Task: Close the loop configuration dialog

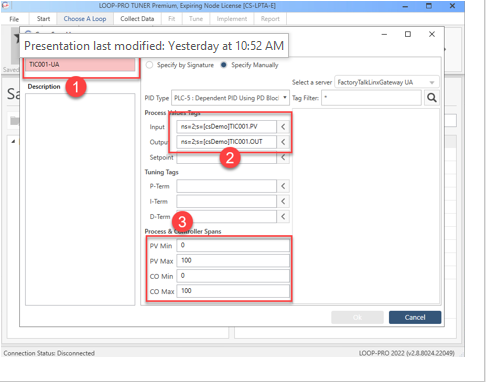Action: 432,34
